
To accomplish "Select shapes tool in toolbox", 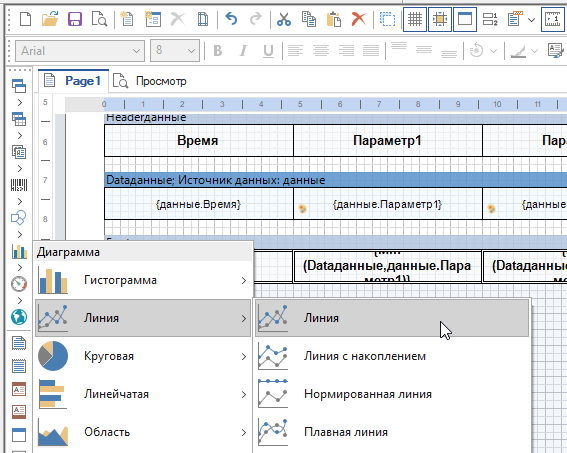I will click(x=19, y=218).
